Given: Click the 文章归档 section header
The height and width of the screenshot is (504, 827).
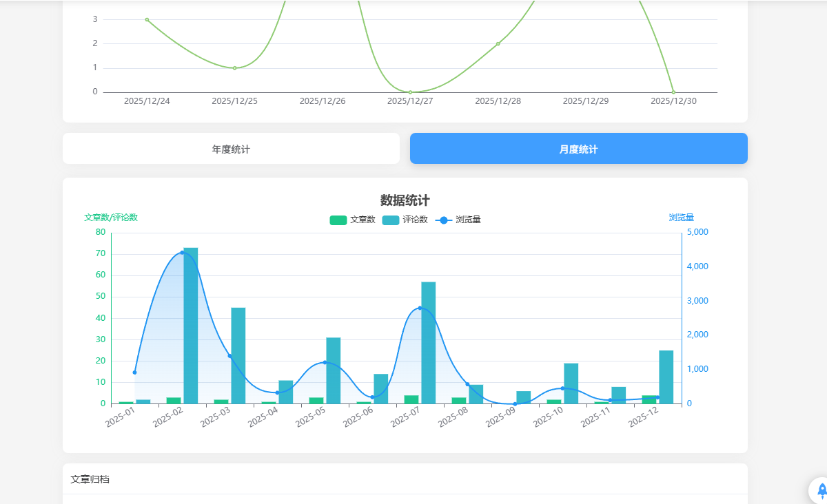Looking at the screenshot, I should click(90, 479).
